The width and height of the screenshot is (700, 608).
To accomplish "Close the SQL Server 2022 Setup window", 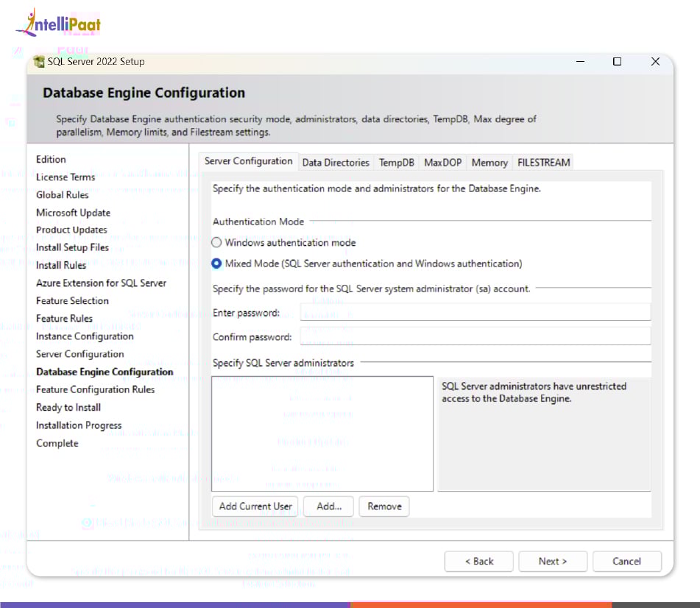I will [655, 62].
